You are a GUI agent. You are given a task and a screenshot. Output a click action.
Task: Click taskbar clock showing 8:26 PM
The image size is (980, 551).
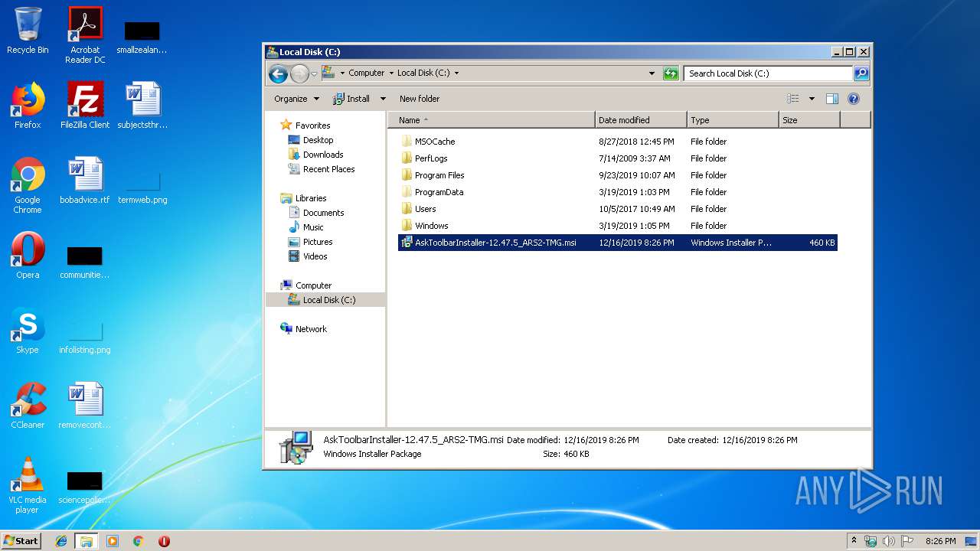point(940,541)
